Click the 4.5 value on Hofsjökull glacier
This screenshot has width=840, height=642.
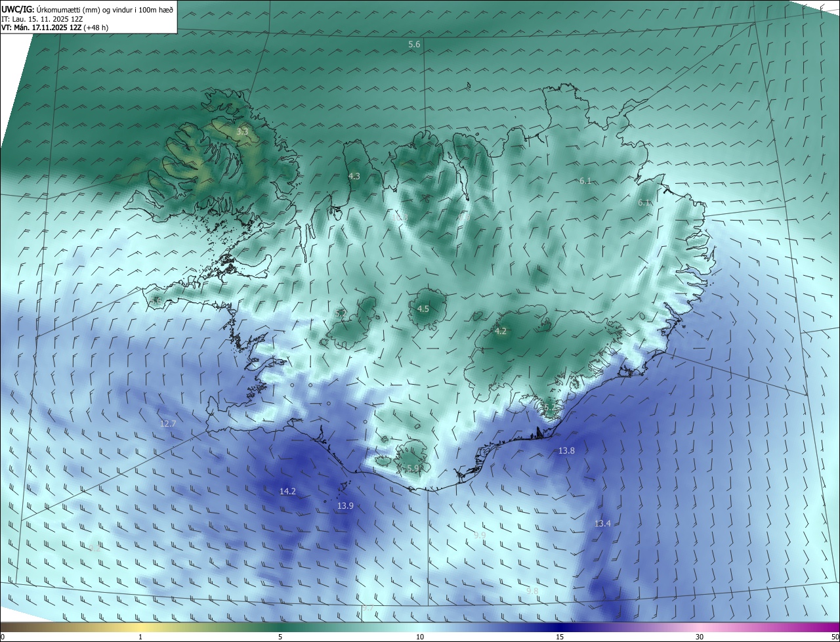[x=423, y=309]
